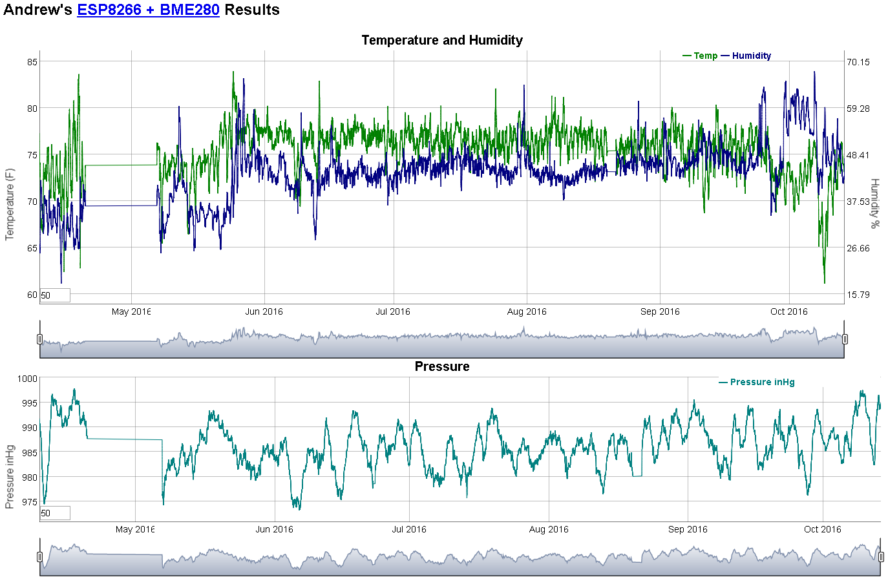
Task: Click the Pressure inHg legend entry
Action: tap(757, 383)
